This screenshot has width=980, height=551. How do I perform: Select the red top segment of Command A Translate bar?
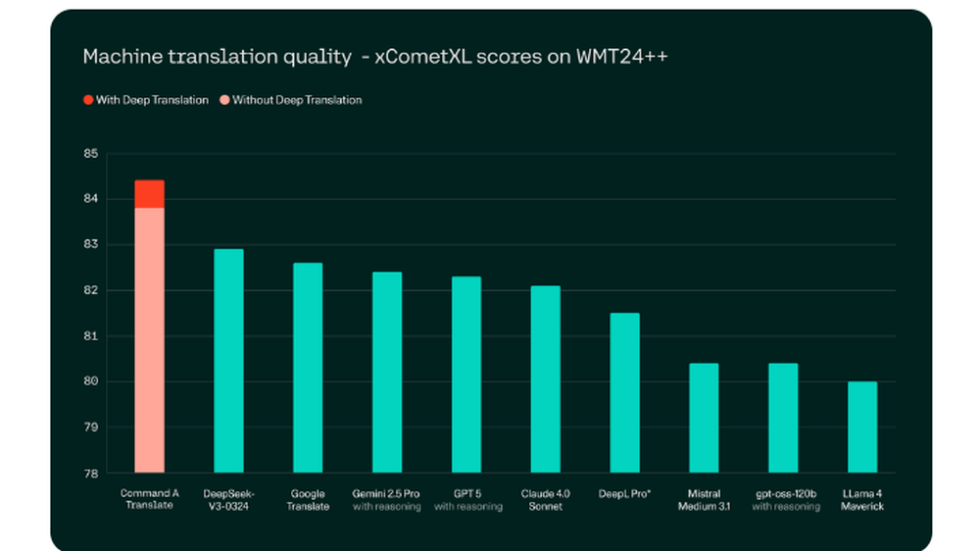coord(149,194)
